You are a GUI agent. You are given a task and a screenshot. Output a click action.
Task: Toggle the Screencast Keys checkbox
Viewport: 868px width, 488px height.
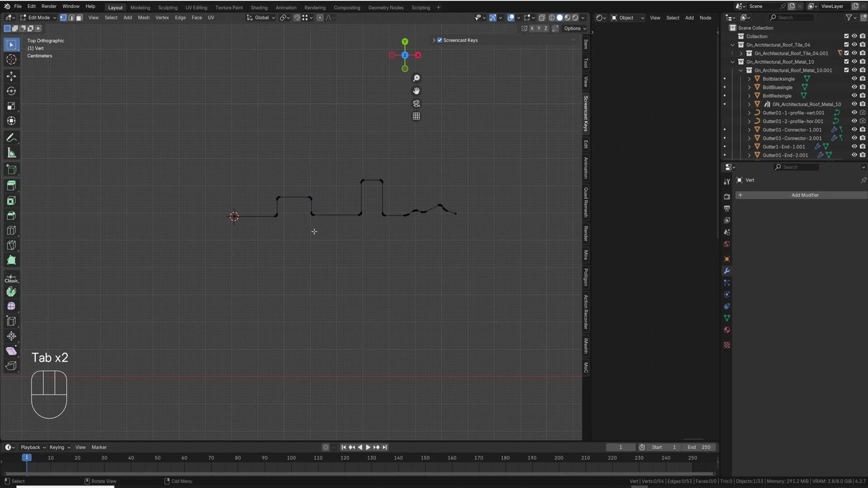tap(439, 40)
